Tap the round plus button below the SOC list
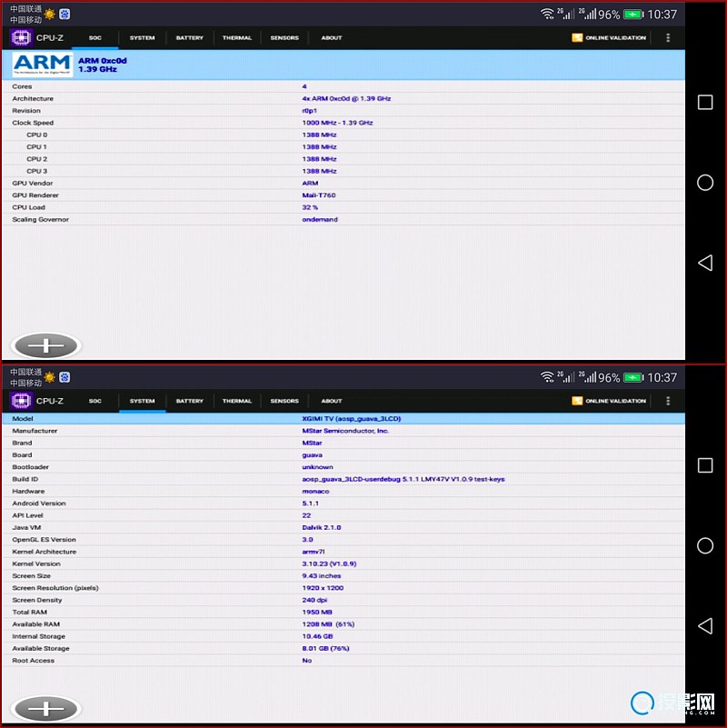 46,345
